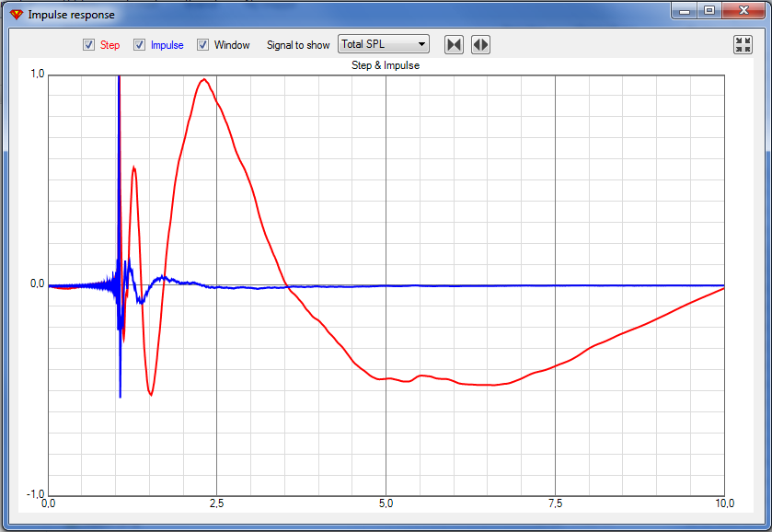This screenshot has width=772, height=532.
Task: Click the Step & Impulse chart title
Action: [x=386, y=65]
